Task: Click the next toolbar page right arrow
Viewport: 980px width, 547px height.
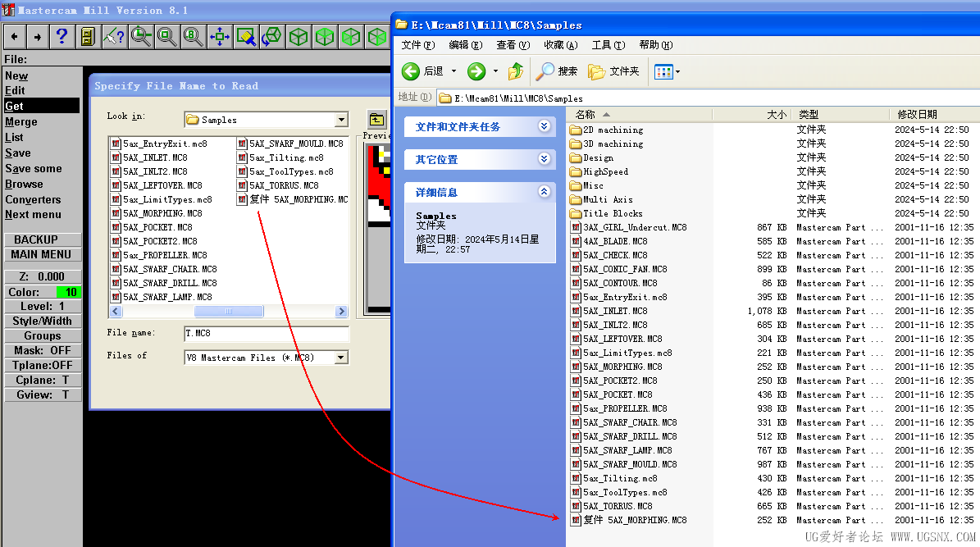Action: [x=38, y=37]
